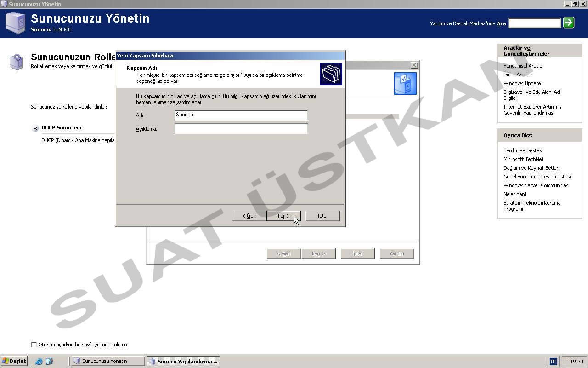Close the background configuration wizard dialog
Viewport: 588px width, 368px height.
pyautogui.click(x=414, y=65)
